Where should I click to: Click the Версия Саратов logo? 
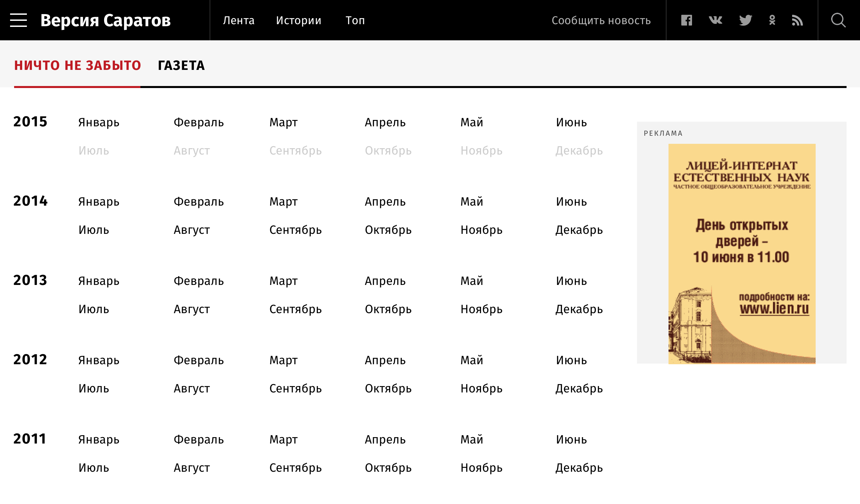[x=105, y=20]
